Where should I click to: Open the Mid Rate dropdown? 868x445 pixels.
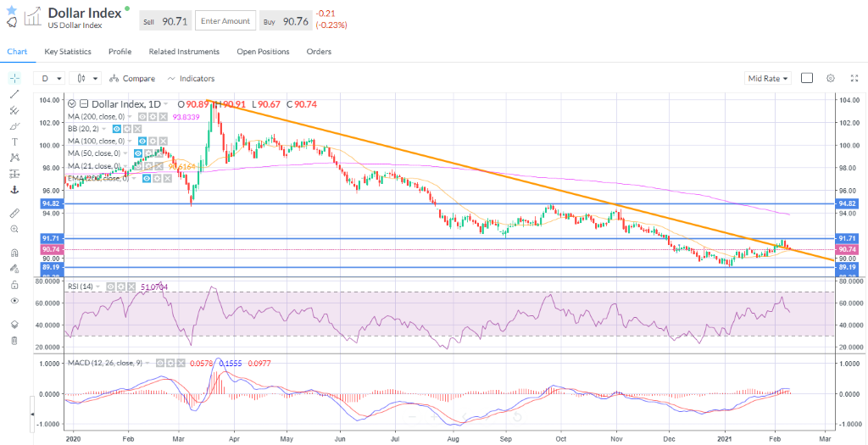coord(767,79)
